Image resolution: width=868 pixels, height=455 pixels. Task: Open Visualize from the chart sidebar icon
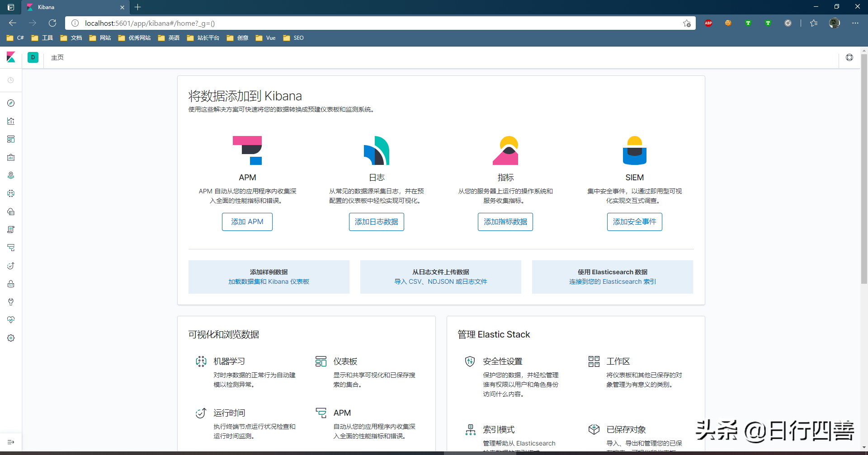[x=11, y=121]
